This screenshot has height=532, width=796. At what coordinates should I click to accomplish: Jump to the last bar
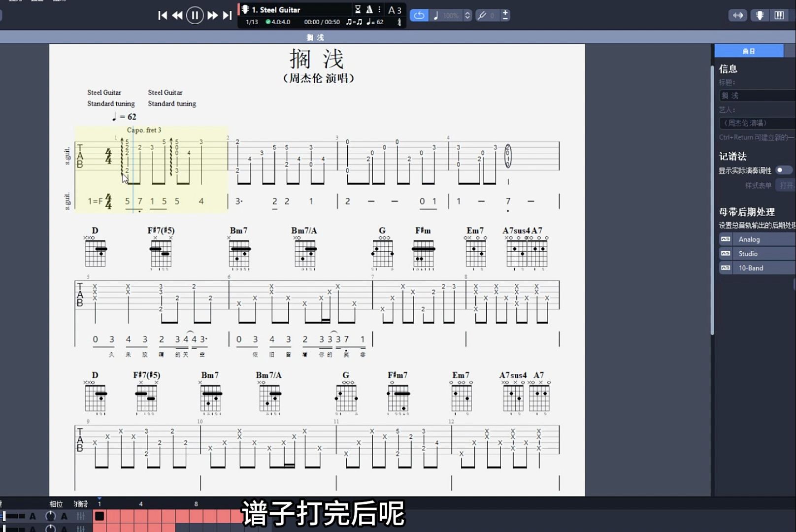coord(227,15)
